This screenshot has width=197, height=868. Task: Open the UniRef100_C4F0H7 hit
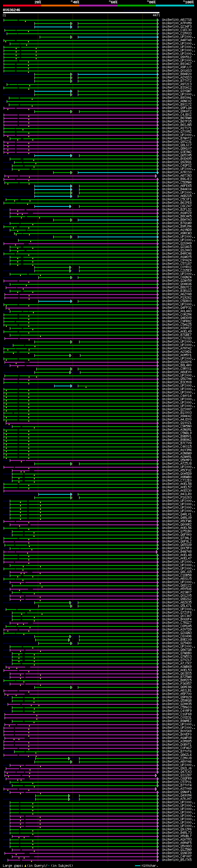(x=177, y=856)
